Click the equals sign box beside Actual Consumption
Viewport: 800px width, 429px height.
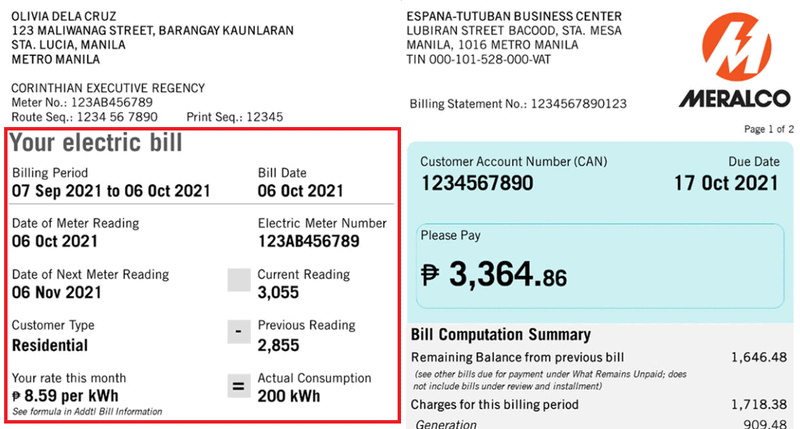239,386
